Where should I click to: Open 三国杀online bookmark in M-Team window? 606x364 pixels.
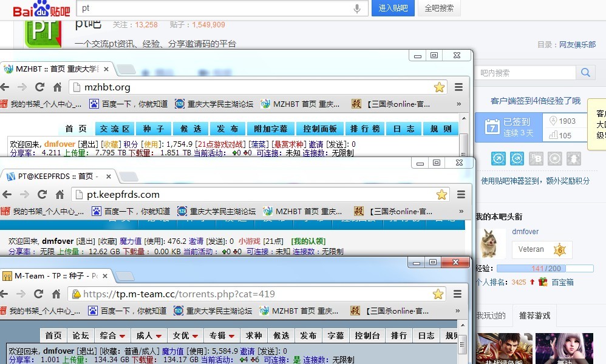390,311
